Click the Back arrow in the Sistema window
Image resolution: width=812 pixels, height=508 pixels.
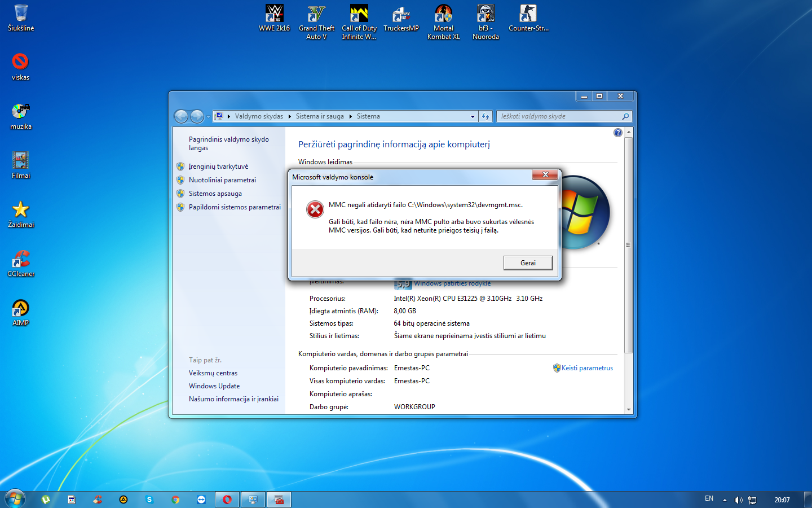click(181, 116)
